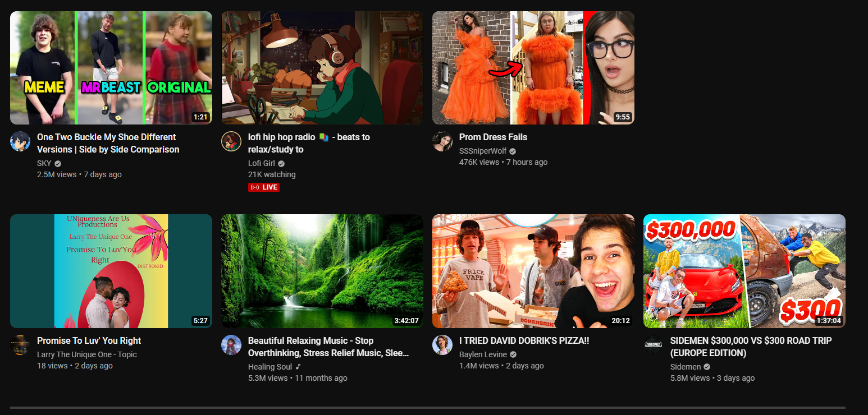Click the lofi hip hop radio title
Viewport: 868px width, 415px height.
[x=309, y=143]
